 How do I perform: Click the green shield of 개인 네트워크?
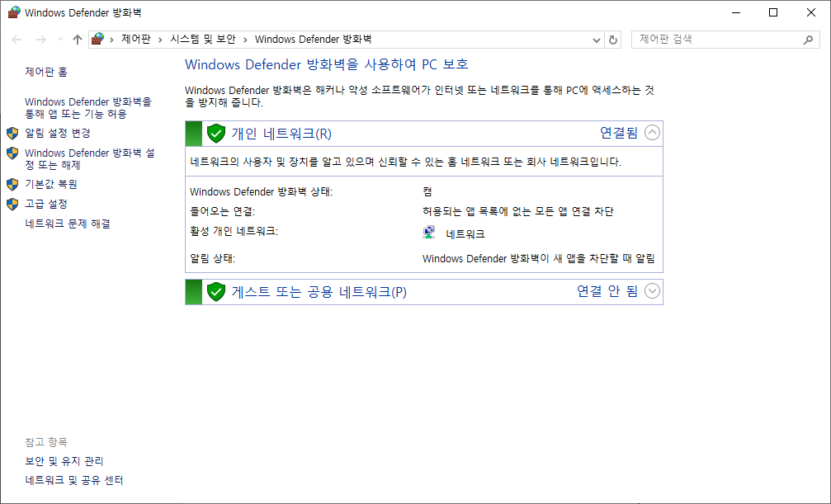coord(215,132)
